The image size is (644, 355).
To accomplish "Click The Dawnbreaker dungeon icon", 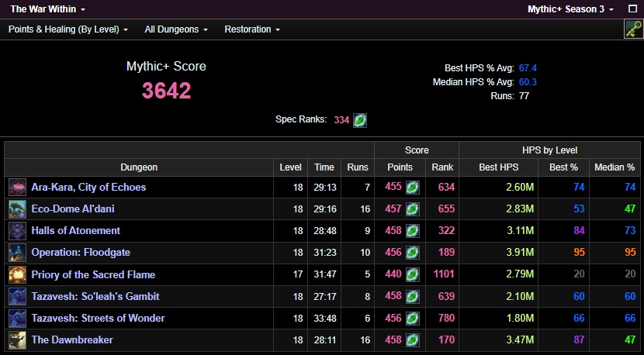I will pyautogui.click(x=17, y=339).
